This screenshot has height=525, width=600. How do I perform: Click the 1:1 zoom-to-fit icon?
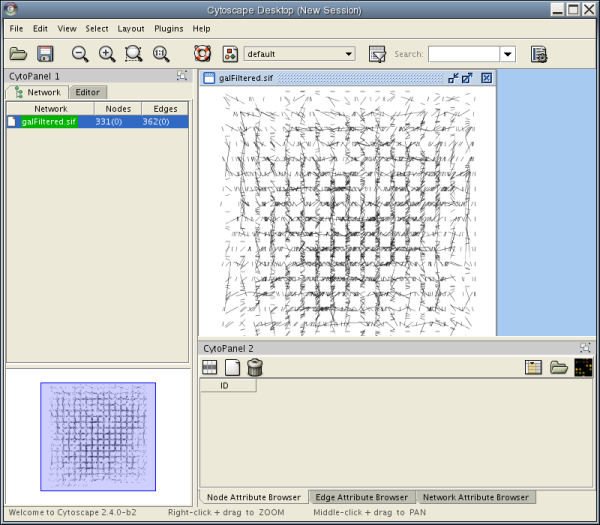(160, 54)
